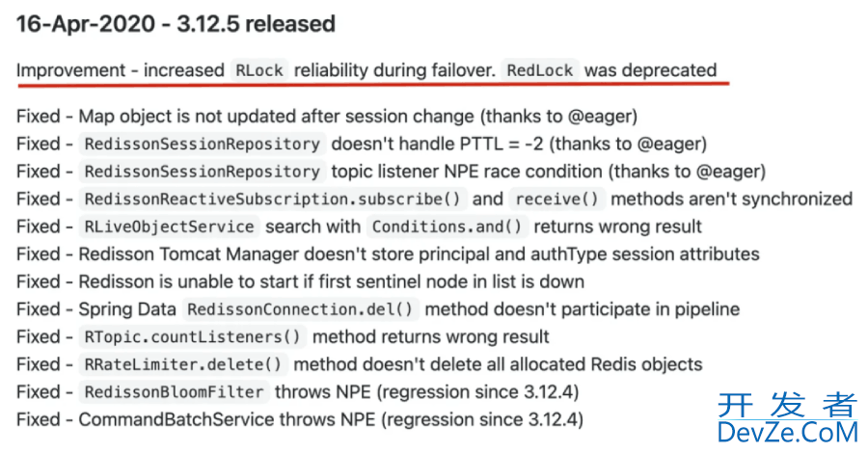Click the RedissonBloomFilter code tag
Screen dimensions: 868x453
[174, 392]
